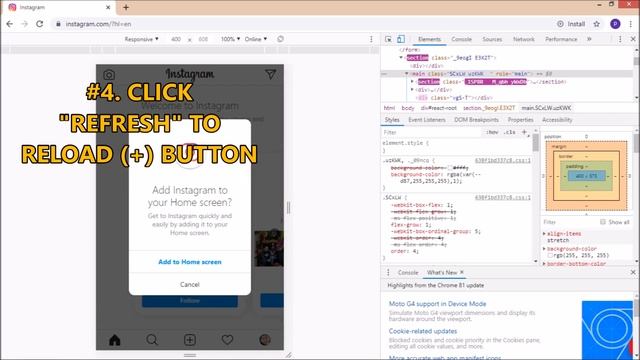Open the Cookie-related updates link
640x360 pixels.
[422, 331]
